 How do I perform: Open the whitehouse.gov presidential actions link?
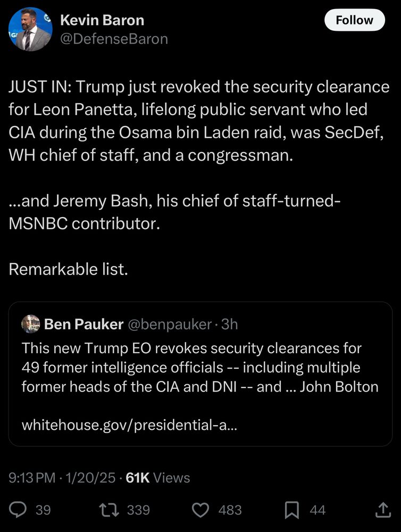pyautogui.click(x=129, y=426)
